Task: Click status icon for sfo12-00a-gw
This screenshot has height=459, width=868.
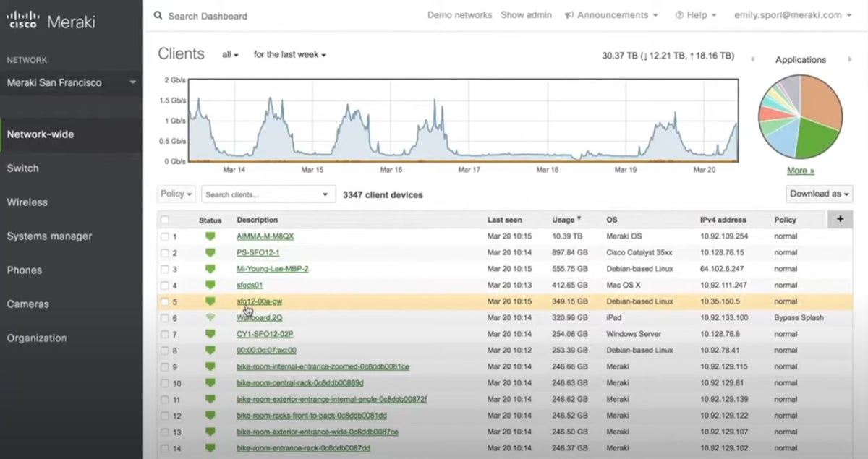Action: (210, 301)
